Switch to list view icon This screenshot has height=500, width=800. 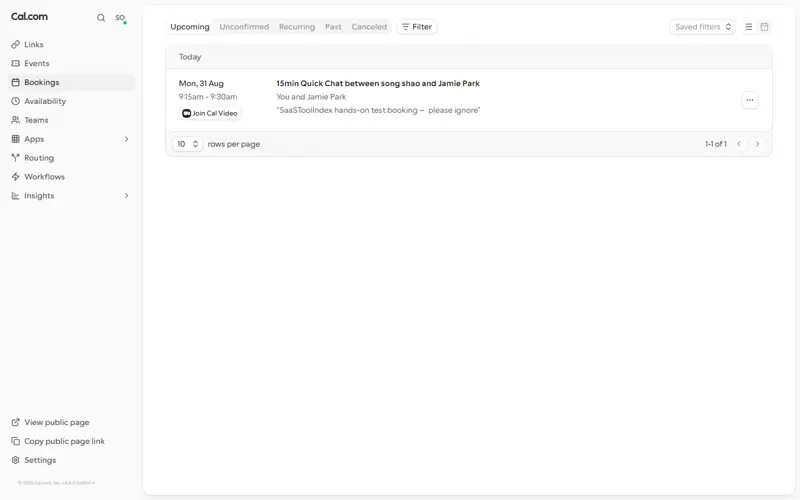tap(748, 27)
